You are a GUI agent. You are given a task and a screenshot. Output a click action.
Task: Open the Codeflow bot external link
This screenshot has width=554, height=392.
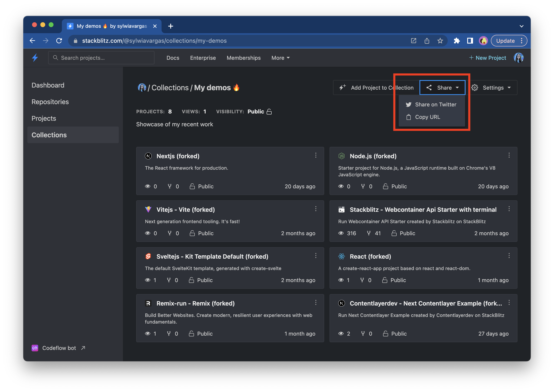[59, 348]
